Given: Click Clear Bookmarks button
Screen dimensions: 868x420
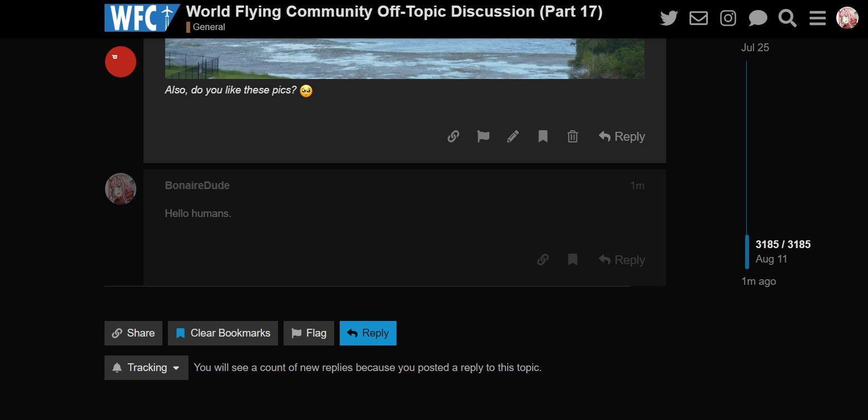Looking at the screenshot, I should tap(223, 333).
